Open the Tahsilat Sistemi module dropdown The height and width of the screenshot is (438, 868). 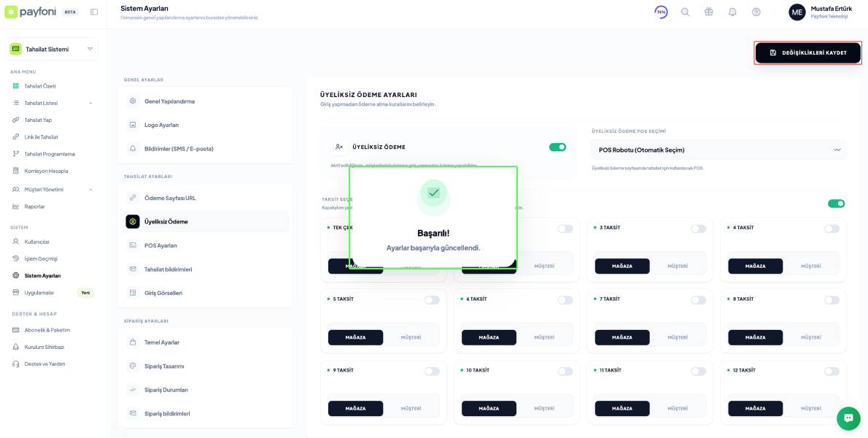[x=52, y=49]
